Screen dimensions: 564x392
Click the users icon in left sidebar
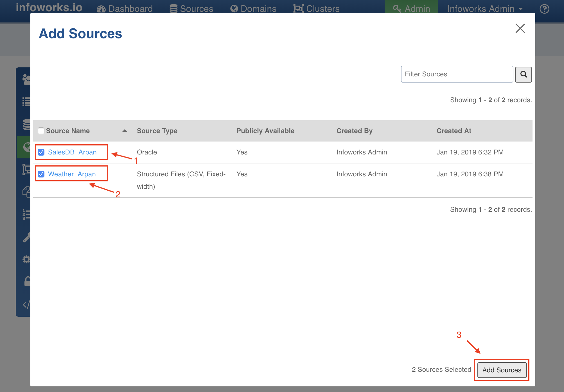coord(26,79)
